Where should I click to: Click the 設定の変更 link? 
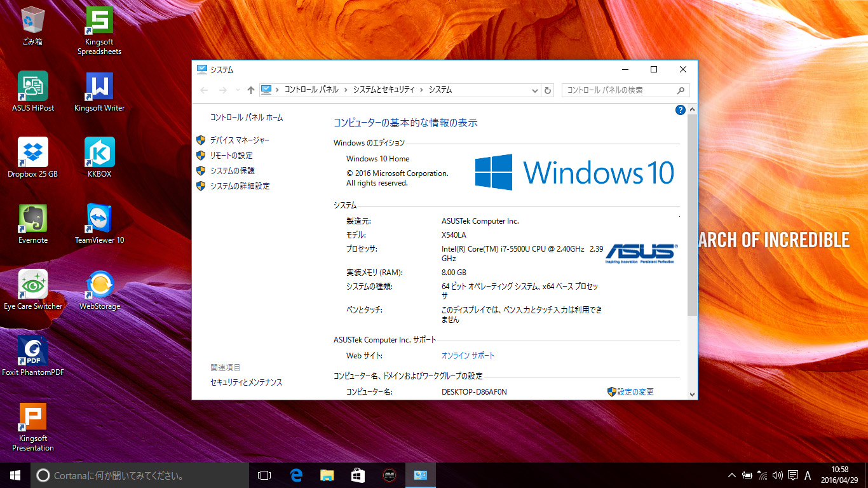tap(635, 392)
